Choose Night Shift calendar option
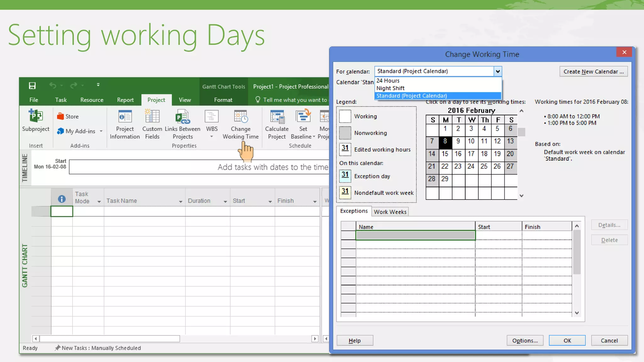 pos(390,88)
